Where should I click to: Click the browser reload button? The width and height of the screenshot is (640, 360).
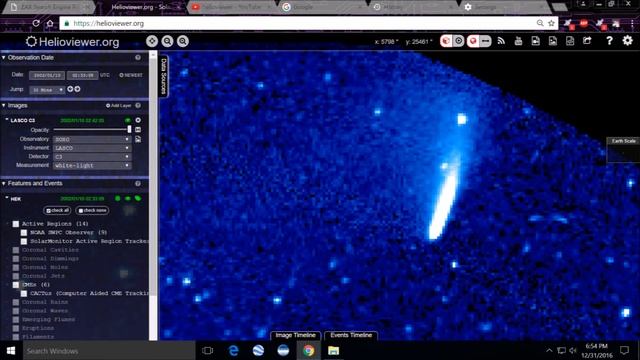[x=36, y=23]
